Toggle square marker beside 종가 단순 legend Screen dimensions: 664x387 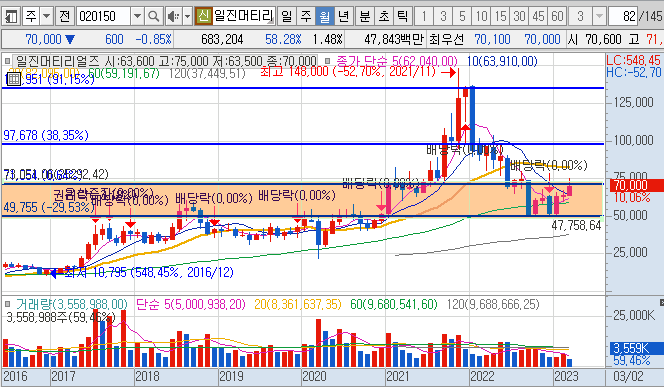click(x=327, y=61)
